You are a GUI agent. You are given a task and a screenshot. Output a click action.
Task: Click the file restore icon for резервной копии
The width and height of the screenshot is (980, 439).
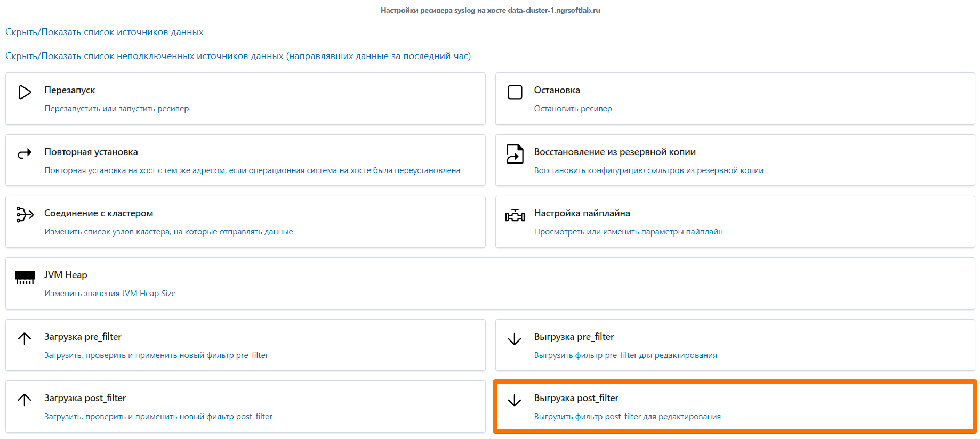tap(515, 154)
